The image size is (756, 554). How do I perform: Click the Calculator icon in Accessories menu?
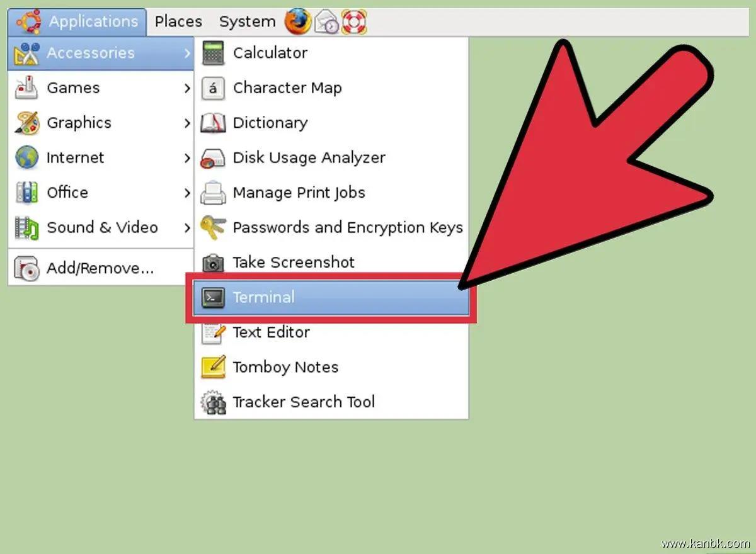pyautogui.click(x=213, y=54)
